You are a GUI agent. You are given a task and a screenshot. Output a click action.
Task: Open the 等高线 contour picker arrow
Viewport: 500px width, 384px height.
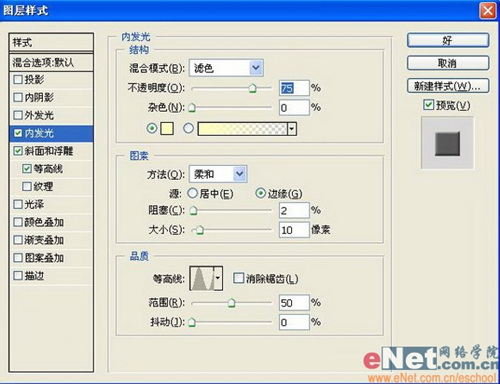[218, 278]
